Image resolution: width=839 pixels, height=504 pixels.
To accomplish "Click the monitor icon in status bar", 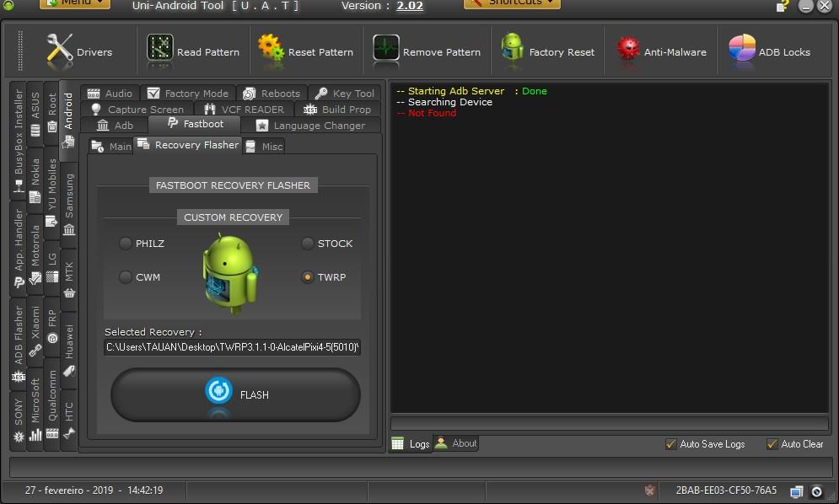I will pyautogui.click(x=797, y=491).
